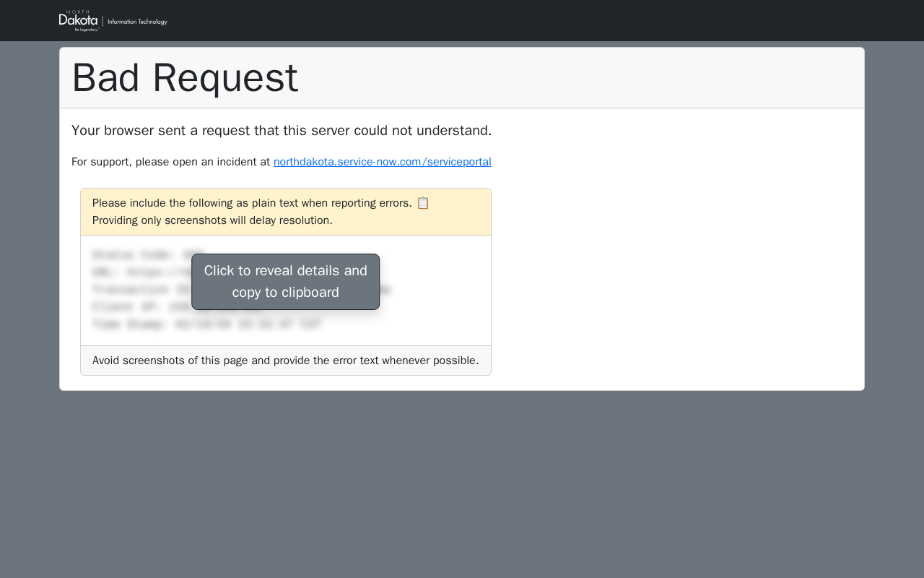The width and height of the screenshot is (924, 578).
Task: Click the clipboard emoji icon
Action: click(x=423, y=203)
